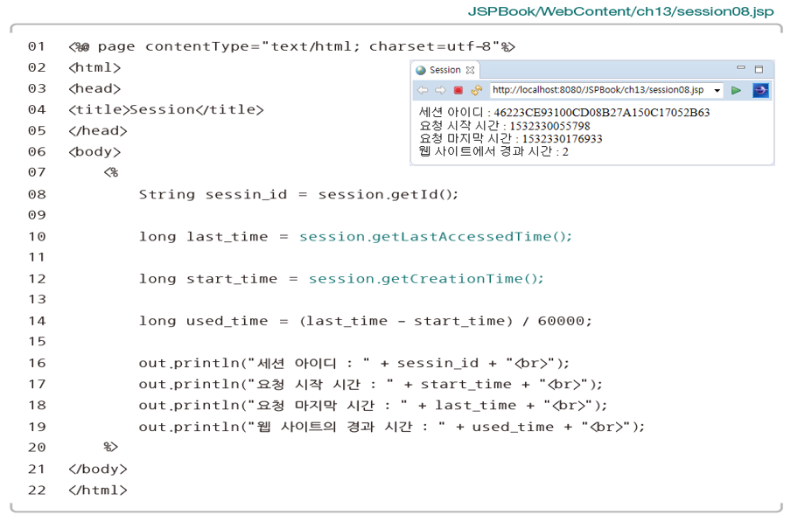This screenshot has width=812, height=522.
Task: Click the '웹 사이트에서 경과 시간 : 2' line
Action: [x=493, y=151]
